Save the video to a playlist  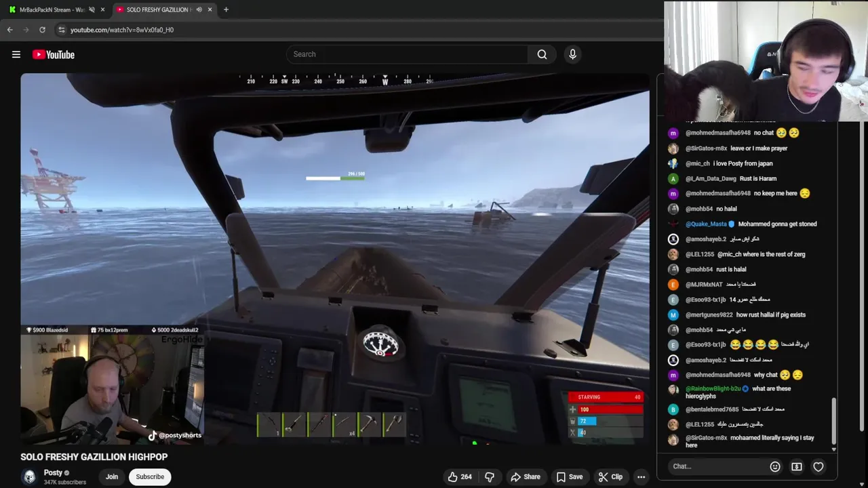[569, 476]
